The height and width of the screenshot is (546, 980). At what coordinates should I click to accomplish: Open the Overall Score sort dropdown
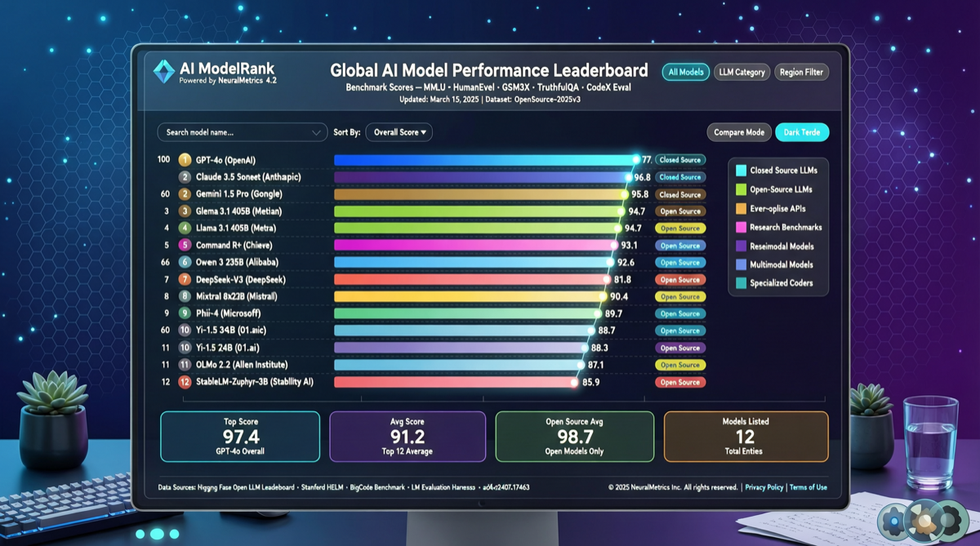399,132
